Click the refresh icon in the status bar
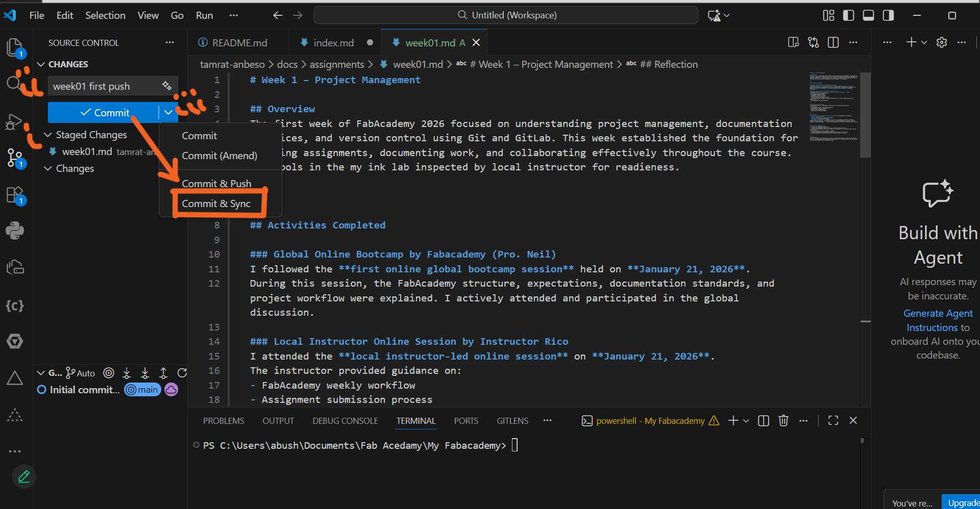 coord(182,373)
